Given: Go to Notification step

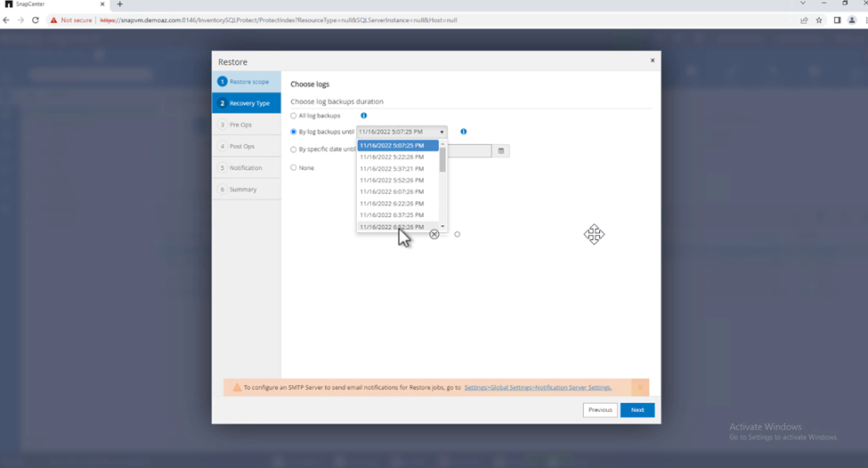Looking at the screenshot, I should (247, 167).
